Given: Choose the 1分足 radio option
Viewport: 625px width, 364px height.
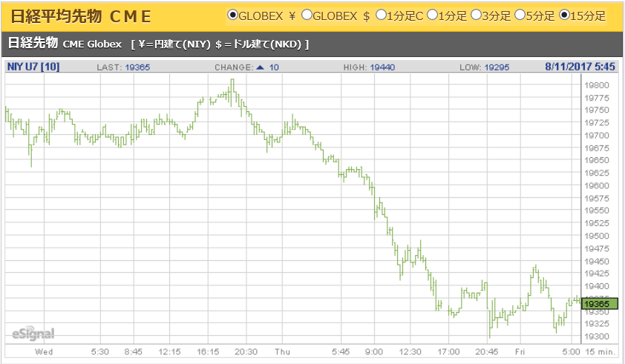Looking at the screenshot, I should [432, 15].
